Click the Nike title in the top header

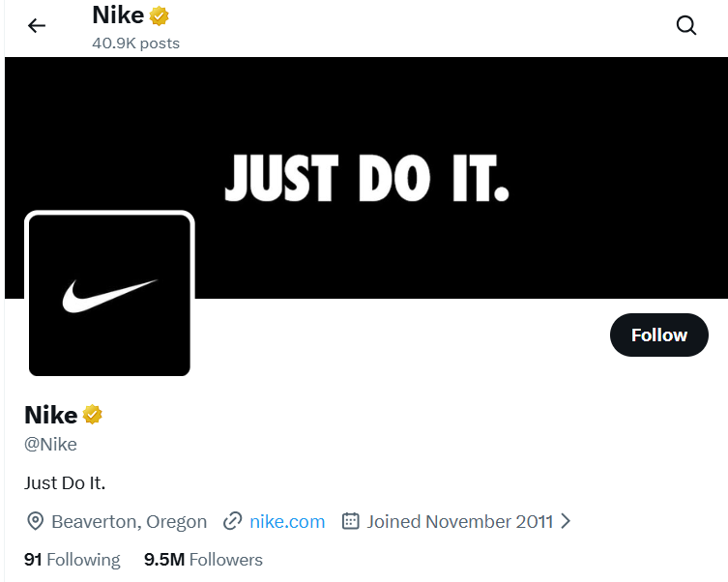(x=117, y=15)
